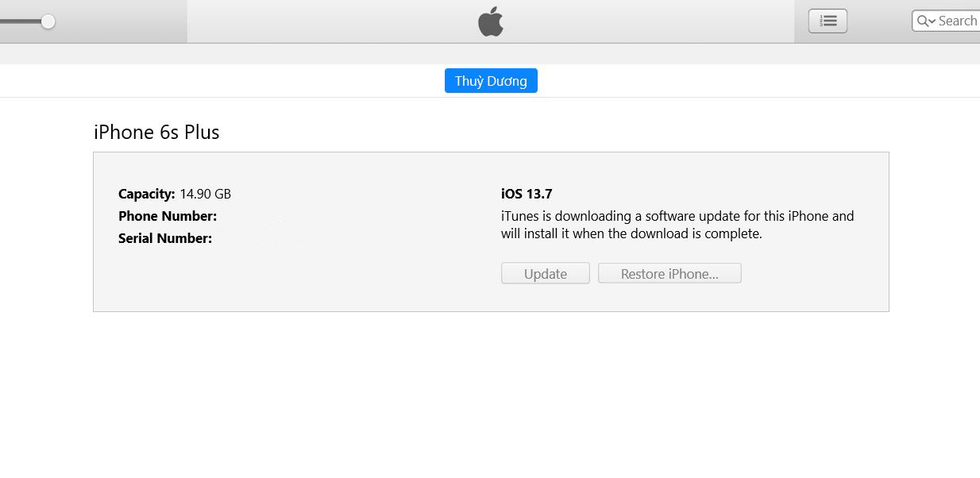Click the Restore iPhone... button
The width and height of the screenshot is (980, 478).
[669, 274]
